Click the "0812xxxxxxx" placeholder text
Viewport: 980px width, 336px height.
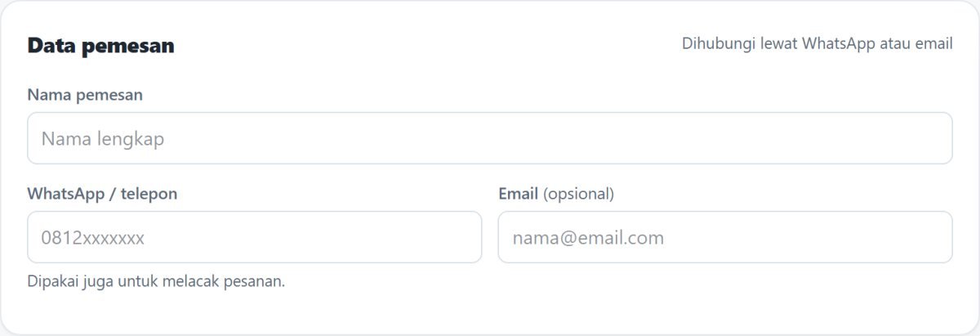pos(93,238)
